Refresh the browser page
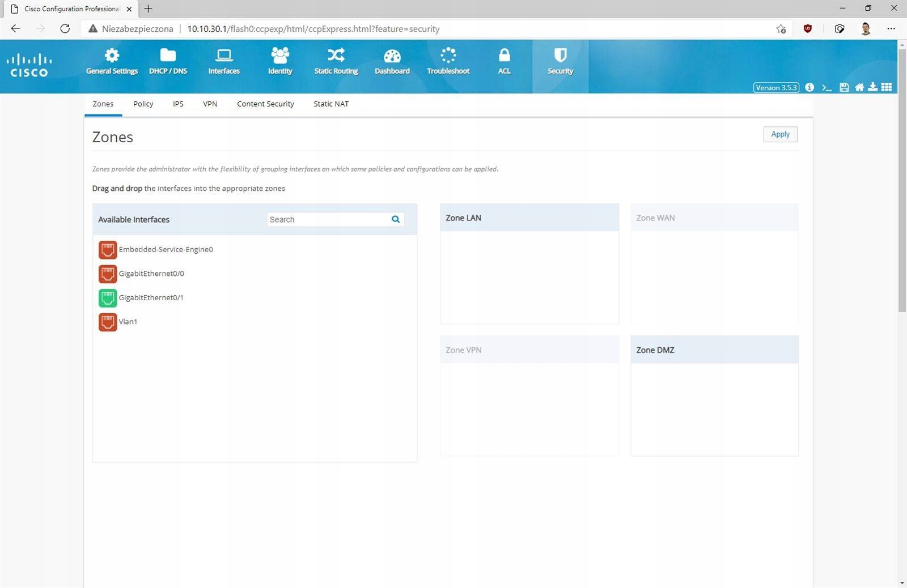The width and height of the screenshot is (907, 588). (x=65, y=29)
